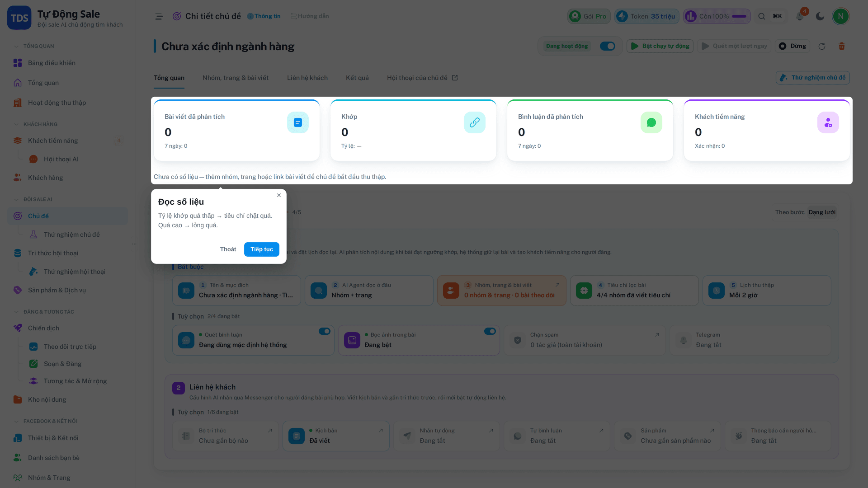Viewport: 868px width, 488px height.
Task: Click the Khớp link icon
Action: [x=474, y=122]
